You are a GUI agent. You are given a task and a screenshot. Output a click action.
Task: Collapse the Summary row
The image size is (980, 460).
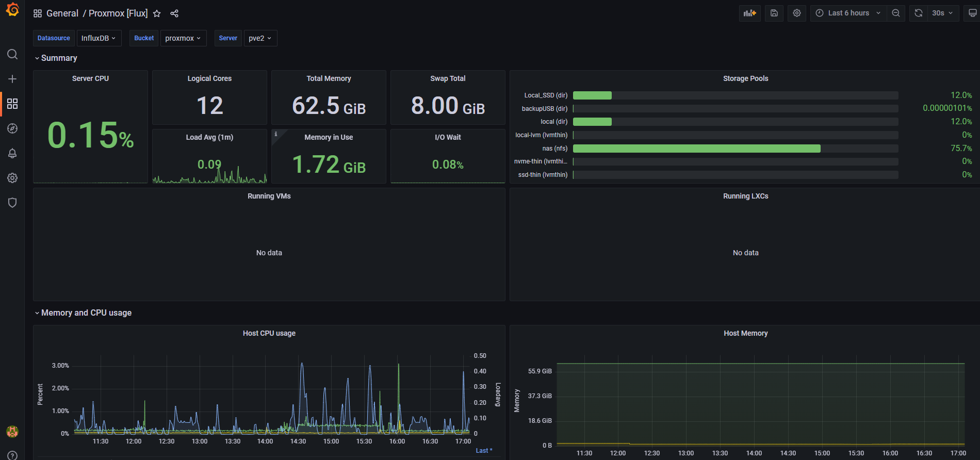59,58
